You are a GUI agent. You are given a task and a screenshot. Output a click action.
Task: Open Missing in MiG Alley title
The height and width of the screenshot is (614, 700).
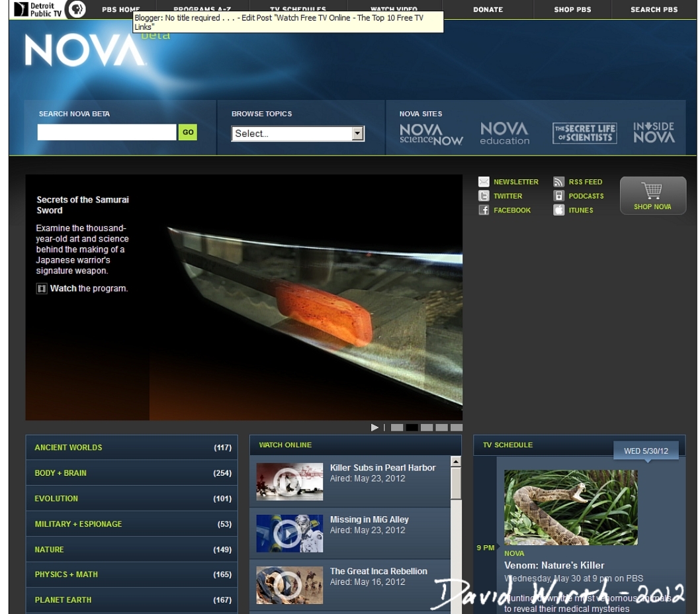(369, 519)
